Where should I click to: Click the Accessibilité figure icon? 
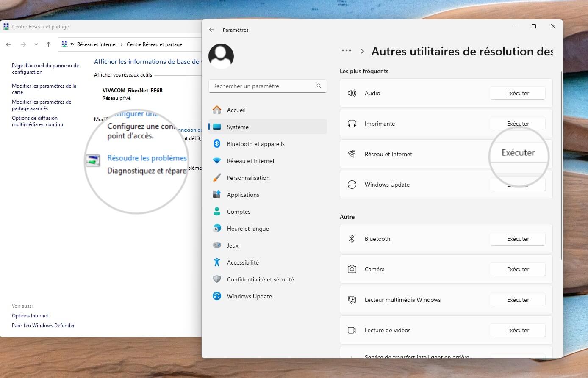pos(217,262)
